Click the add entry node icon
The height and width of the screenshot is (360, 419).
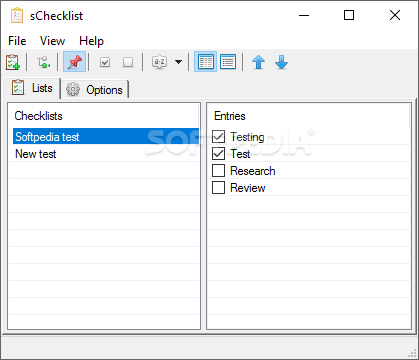coord(43,62)
